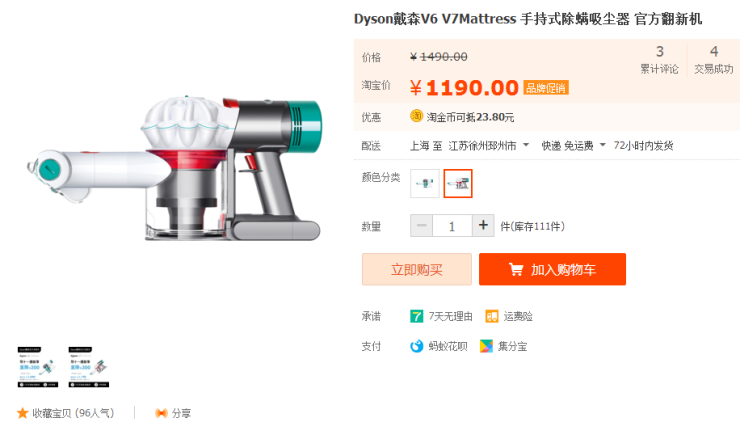The width and height of the screenshot is (740, 435).
Task: Click the shopping cart icon in 加入购物车
Action: (x=516, y=269)
